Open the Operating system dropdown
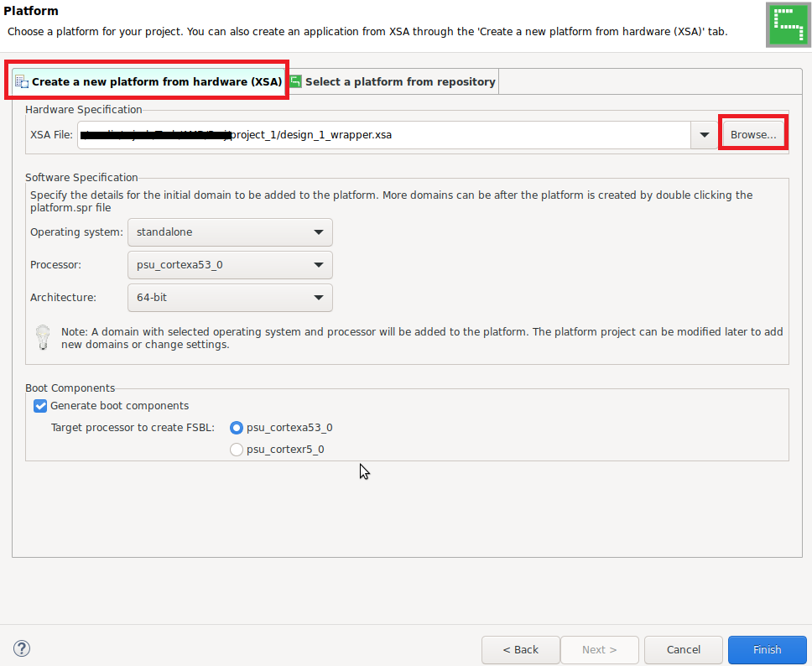812x666 pixels. 229,232
